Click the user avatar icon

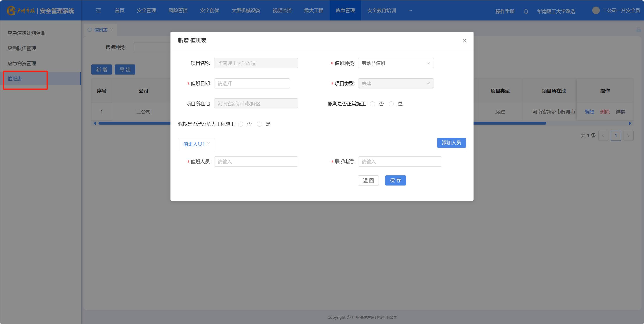596,10
